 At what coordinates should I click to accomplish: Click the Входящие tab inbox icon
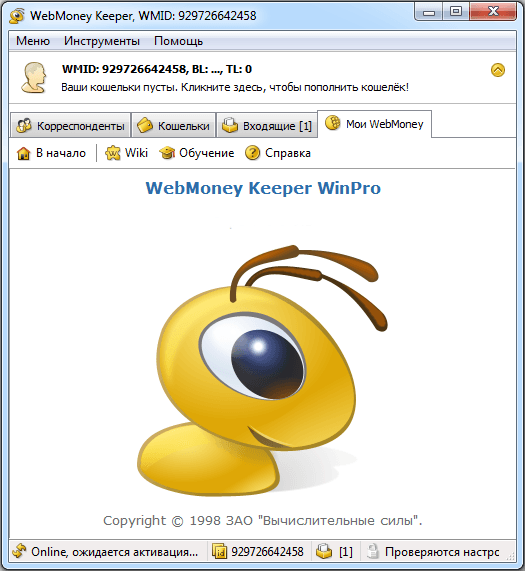click(230, 126)
